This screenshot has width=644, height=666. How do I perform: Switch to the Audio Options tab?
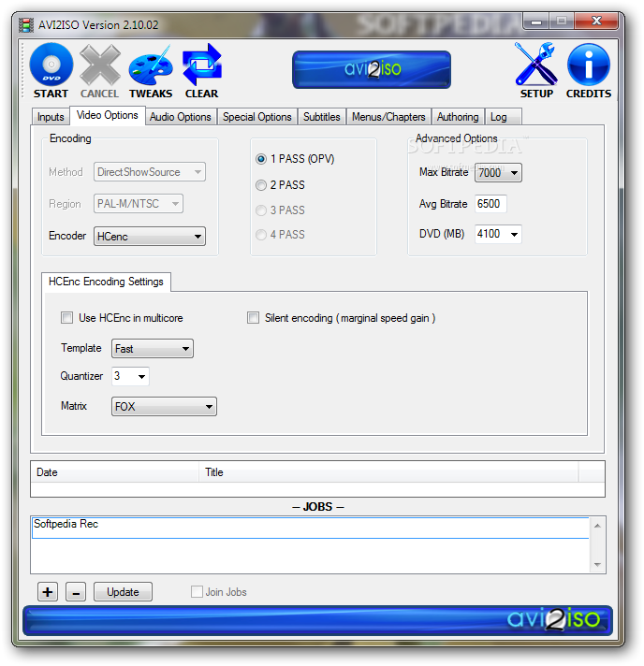[x=181, y=117]
